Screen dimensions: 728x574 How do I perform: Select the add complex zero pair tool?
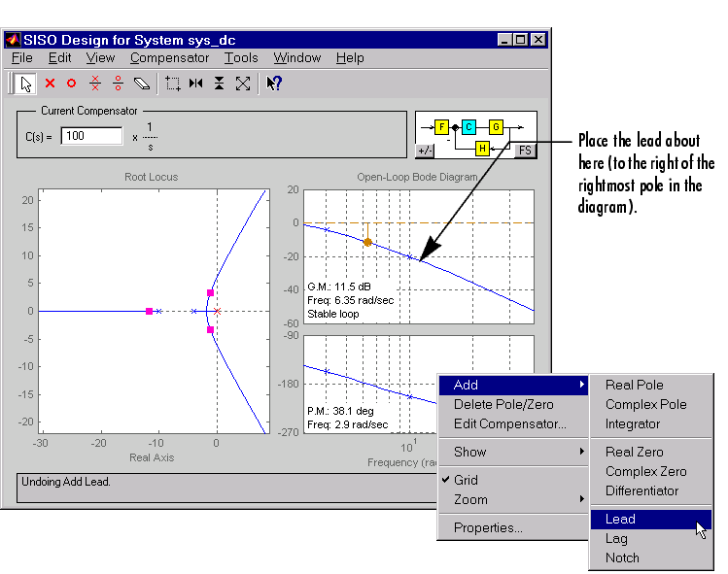(x=118, y=84)
